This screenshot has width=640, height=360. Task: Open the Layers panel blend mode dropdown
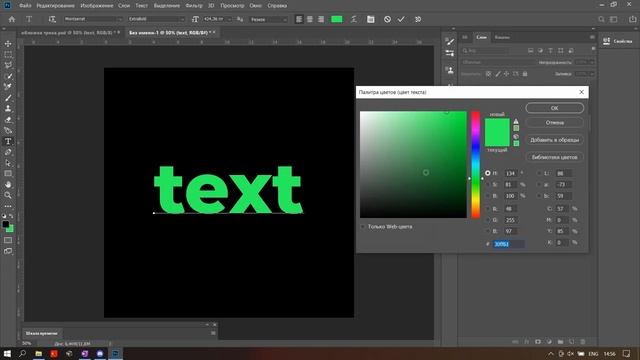click(x=498, y=62)
